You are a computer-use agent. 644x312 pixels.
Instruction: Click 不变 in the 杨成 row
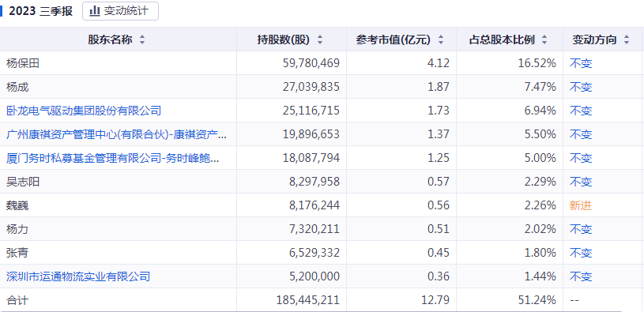[x=581, y=87]
